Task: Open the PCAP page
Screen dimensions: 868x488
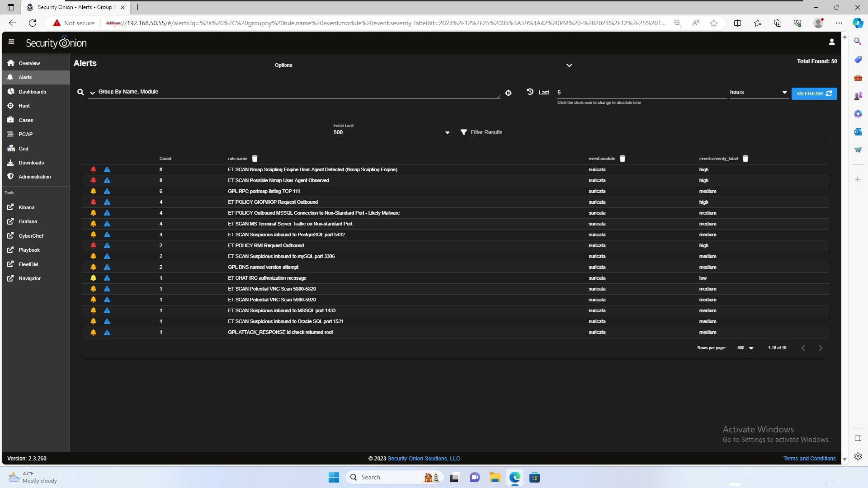Action: click(x=36, y=134)
